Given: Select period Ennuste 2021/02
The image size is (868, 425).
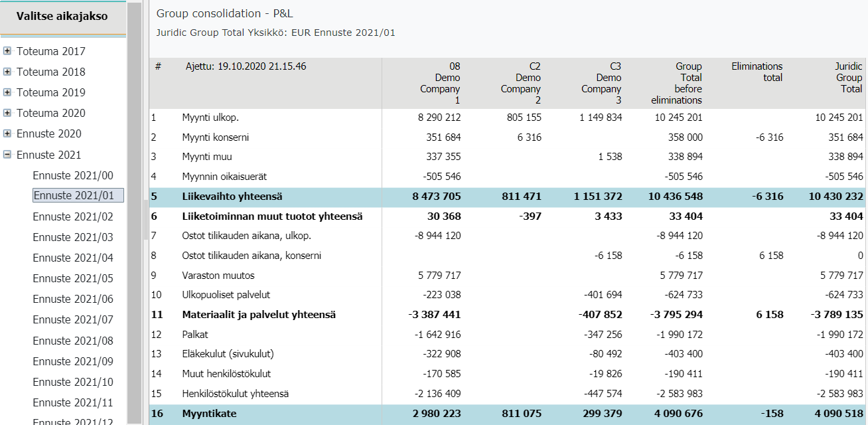Looking at the screenshot, I should pyautogui.click(x=73, y=216).
